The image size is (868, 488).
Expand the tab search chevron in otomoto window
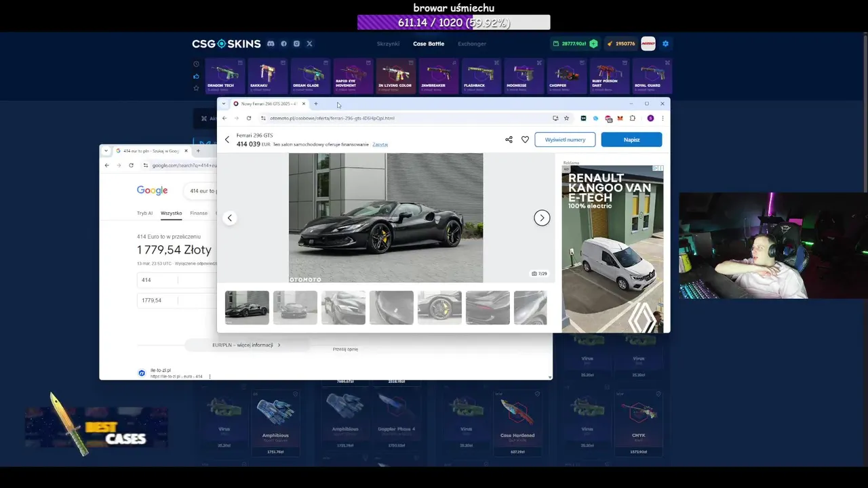(224, 104)
